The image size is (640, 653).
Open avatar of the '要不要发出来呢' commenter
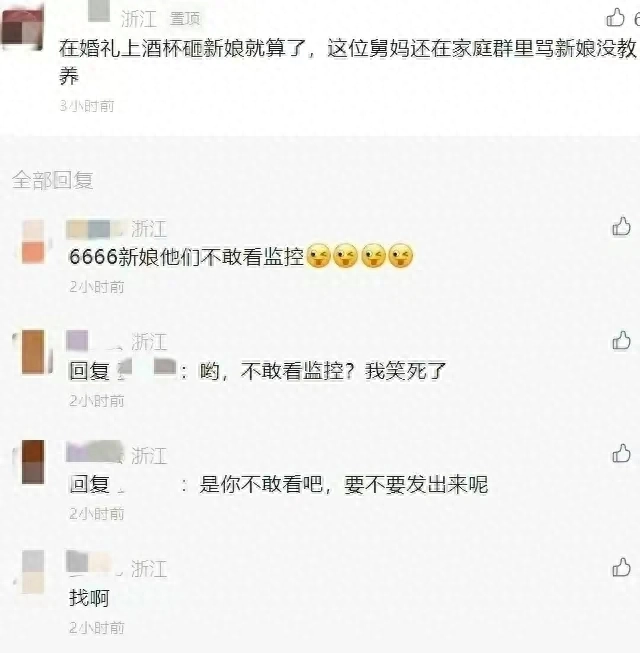[33, 462]
